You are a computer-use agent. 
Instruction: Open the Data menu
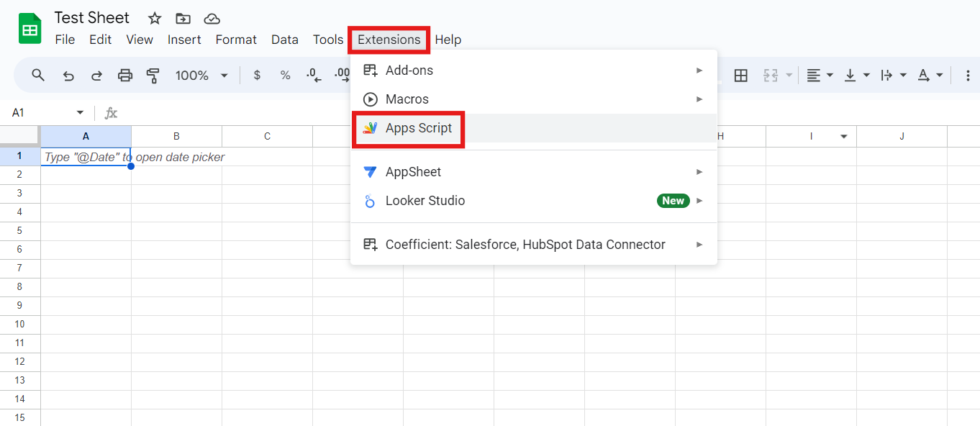(285, 40)
